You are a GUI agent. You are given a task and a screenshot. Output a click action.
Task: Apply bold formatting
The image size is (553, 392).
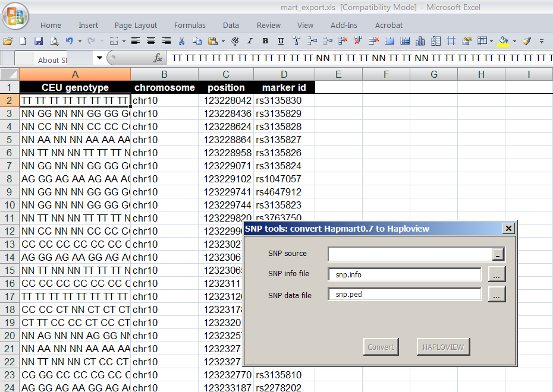[x=265, y=41]
